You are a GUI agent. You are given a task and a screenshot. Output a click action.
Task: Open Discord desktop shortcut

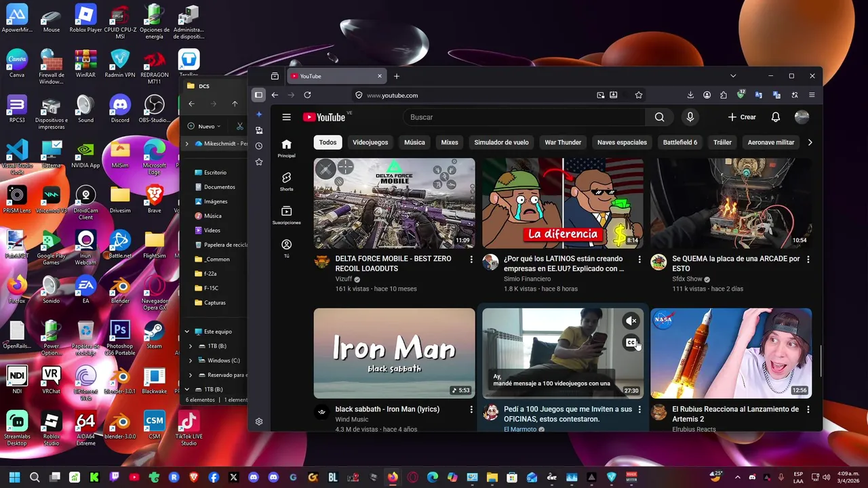120,108
